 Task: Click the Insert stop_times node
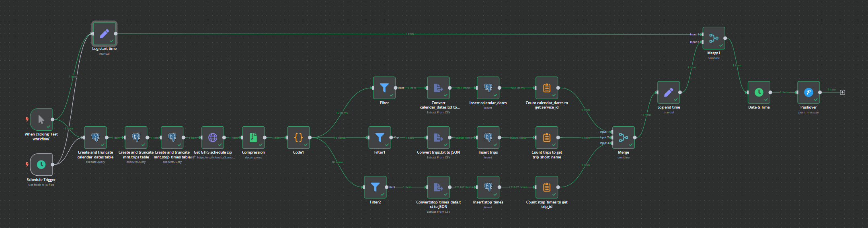(488, 187)
